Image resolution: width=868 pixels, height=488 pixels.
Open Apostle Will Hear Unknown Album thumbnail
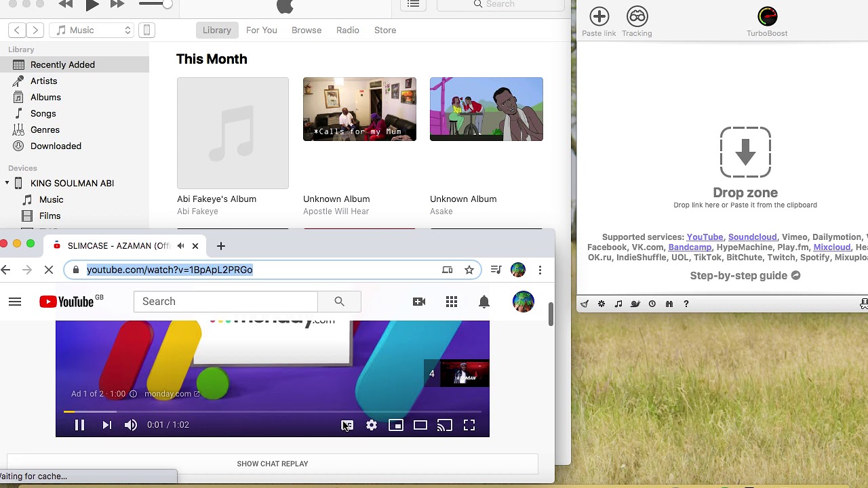point(359,109)
